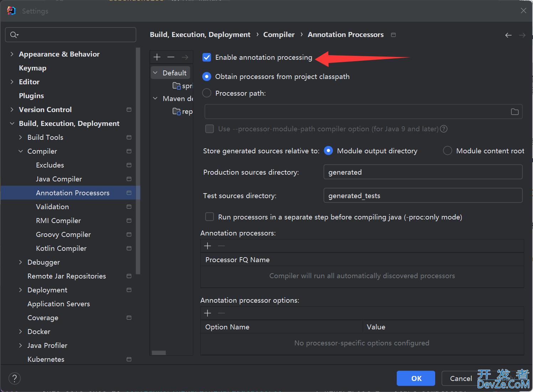This screenshot has width=533, height=392.
Task: Open Keymap settings page
Action: tap(33, 68)
